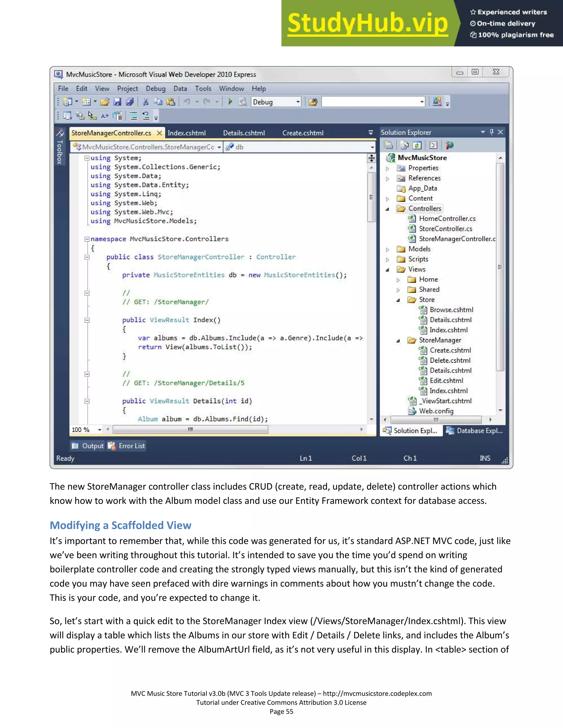Click Solution Explorer Properties icon

[x=388, y=145]
